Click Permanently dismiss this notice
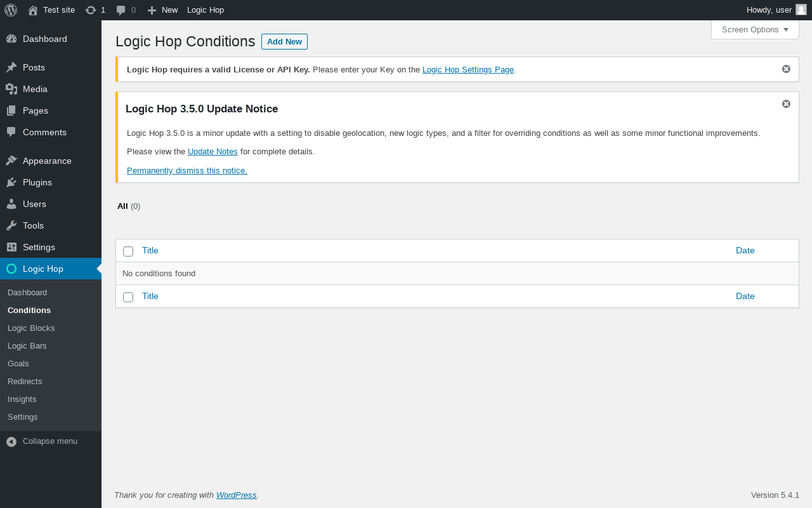 pos(187,171)
